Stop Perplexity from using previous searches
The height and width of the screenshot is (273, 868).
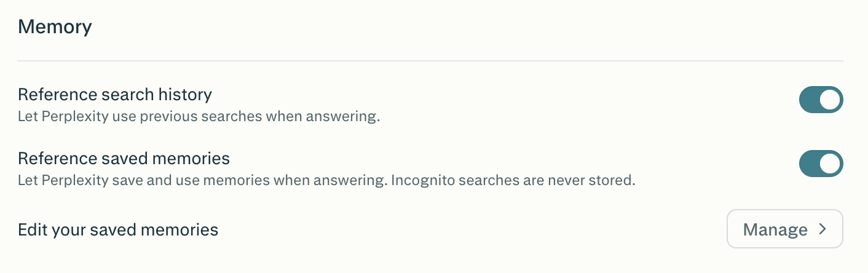pyautogui.click(x=821, y=100)
